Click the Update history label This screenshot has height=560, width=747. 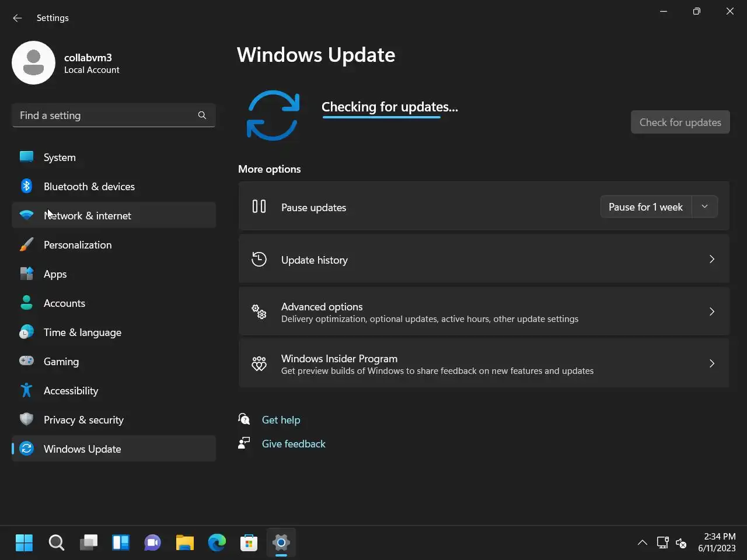(314, 260)
